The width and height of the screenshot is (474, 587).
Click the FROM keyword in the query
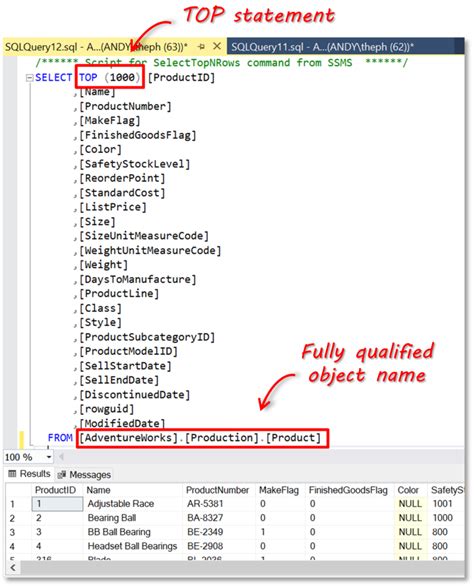(60, 438)
